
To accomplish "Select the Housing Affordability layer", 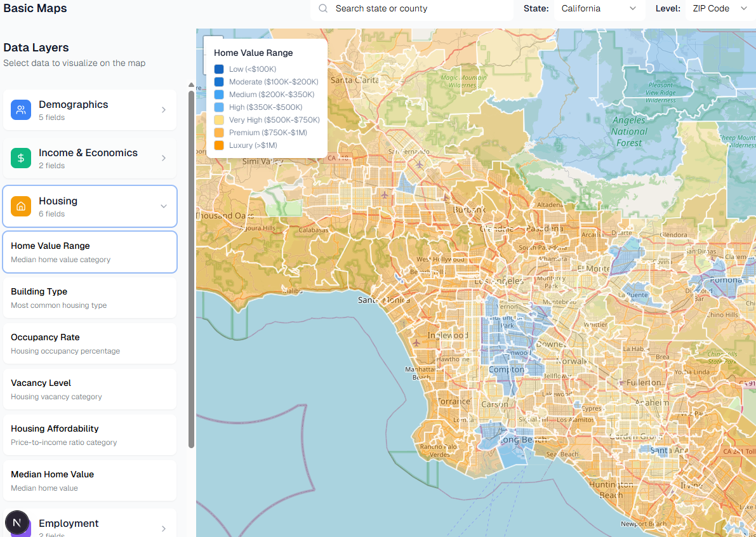I will tap(90, 434).
